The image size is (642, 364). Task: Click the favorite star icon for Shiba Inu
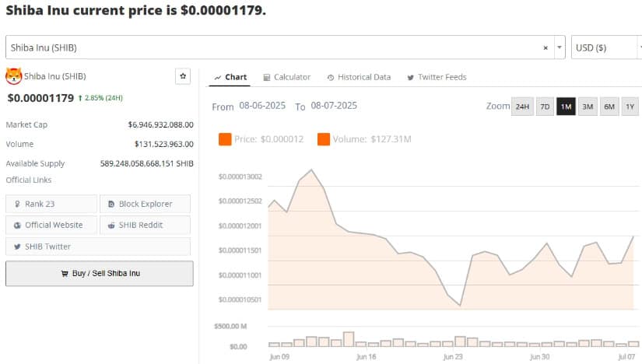183,76
